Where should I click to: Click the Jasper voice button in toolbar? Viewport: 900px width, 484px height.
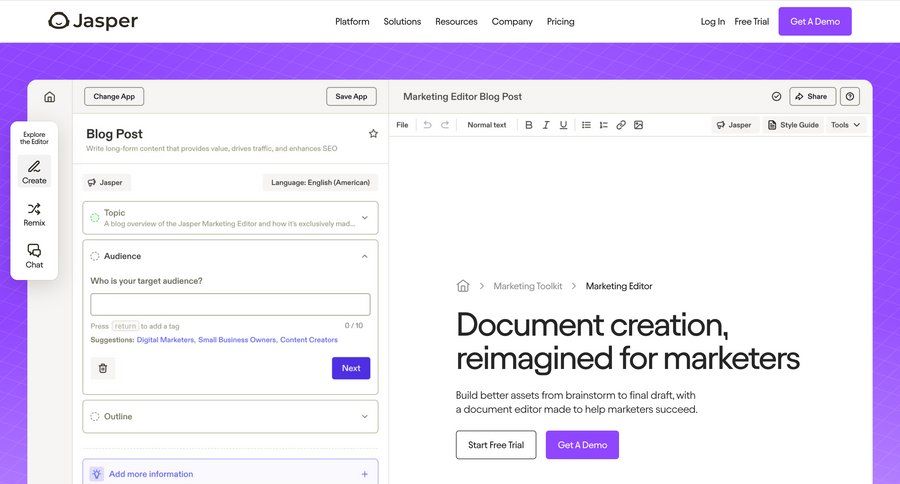click(x=734, y=125)
